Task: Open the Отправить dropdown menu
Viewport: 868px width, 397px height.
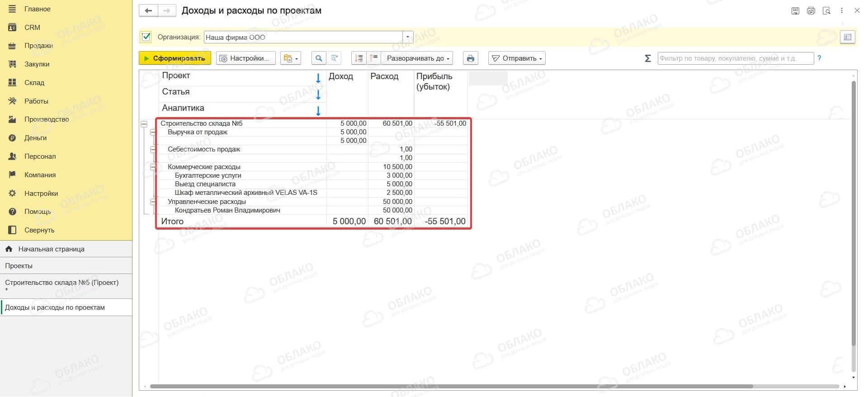Action: [x=517, y=58]
